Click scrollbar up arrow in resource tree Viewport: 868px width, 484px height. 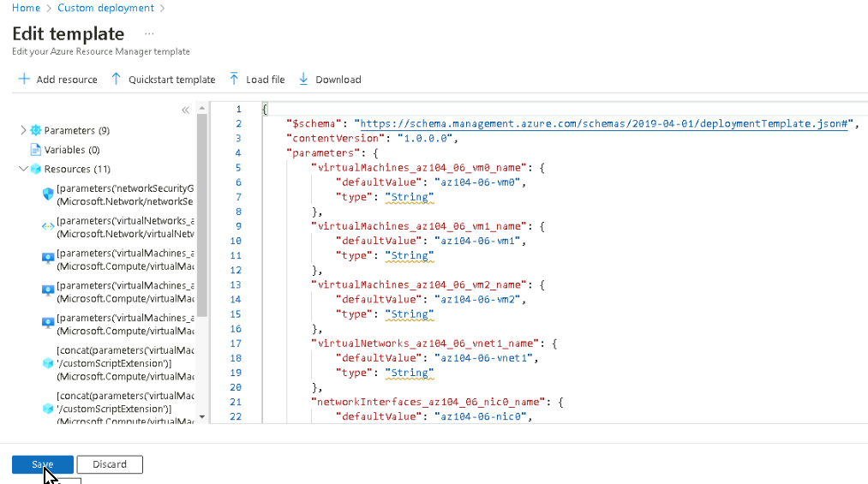tap(202, 109)
